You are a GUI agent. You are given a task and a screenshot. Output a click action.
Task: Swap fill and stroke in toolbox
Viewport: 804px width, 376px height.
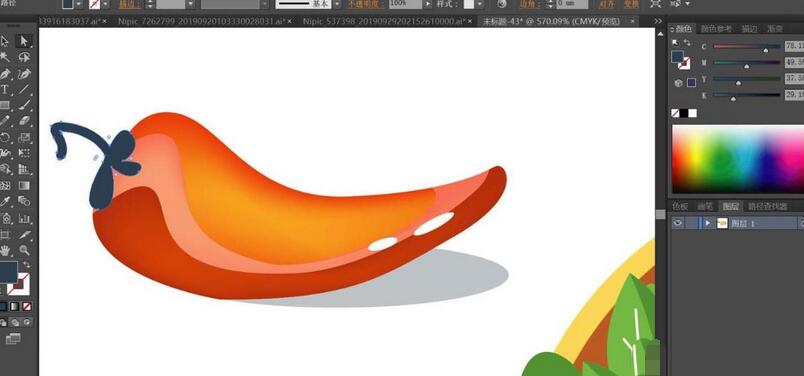(26, 265)
